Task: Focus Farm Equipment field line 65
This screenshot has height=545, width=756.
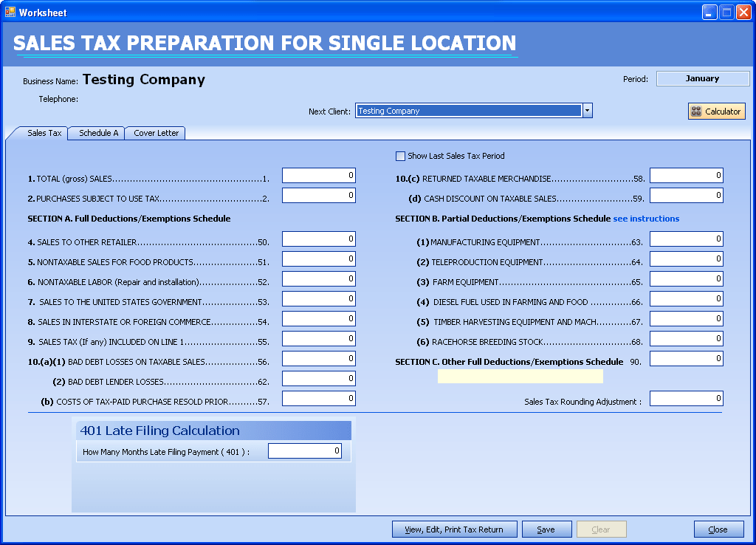Action: (x=687, y=278)
